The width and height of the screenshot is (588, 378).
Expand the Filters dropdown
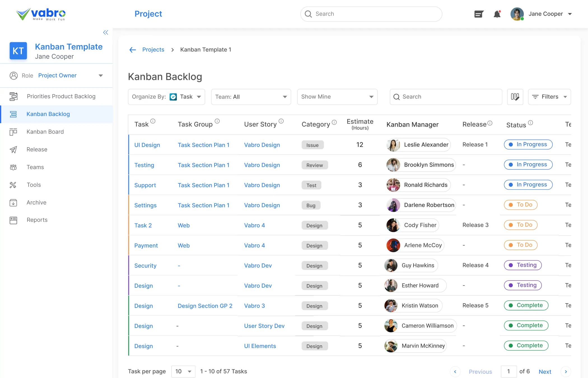[x=549, y=97]
